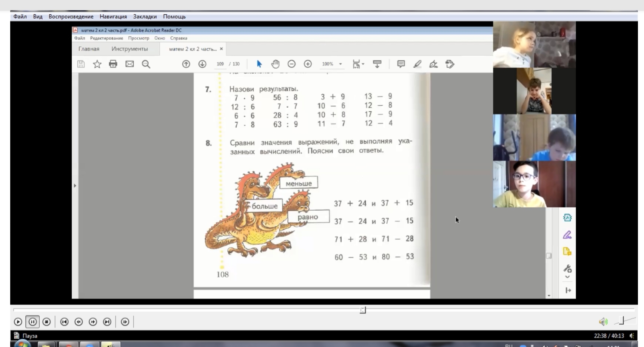Mute audio using the speaker icon
This screenshot has width=644, height=347.
603,321
